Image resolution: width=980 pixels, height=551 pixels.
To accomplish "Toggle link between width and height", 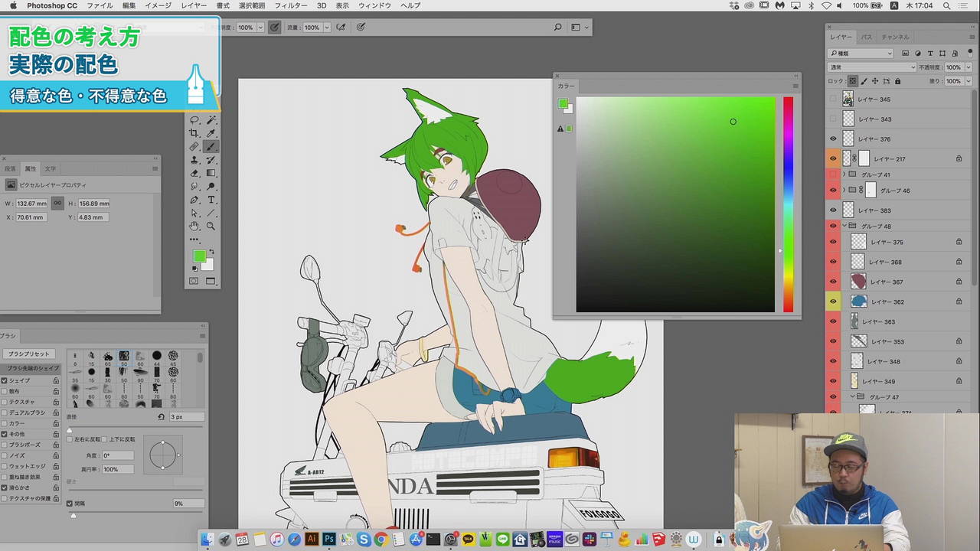I will [x=57, y=204].
